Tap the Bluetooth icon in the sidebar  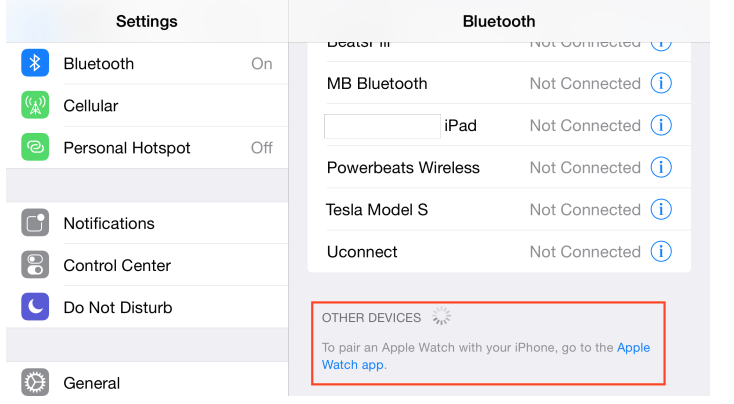(x=35, y=64)
